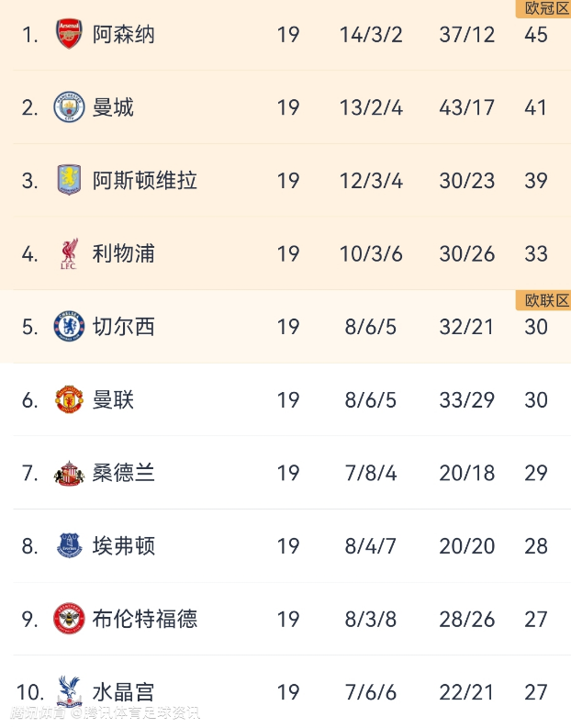
Task: Click the Manchester City crest icon
Action: (x=69, y=107)
